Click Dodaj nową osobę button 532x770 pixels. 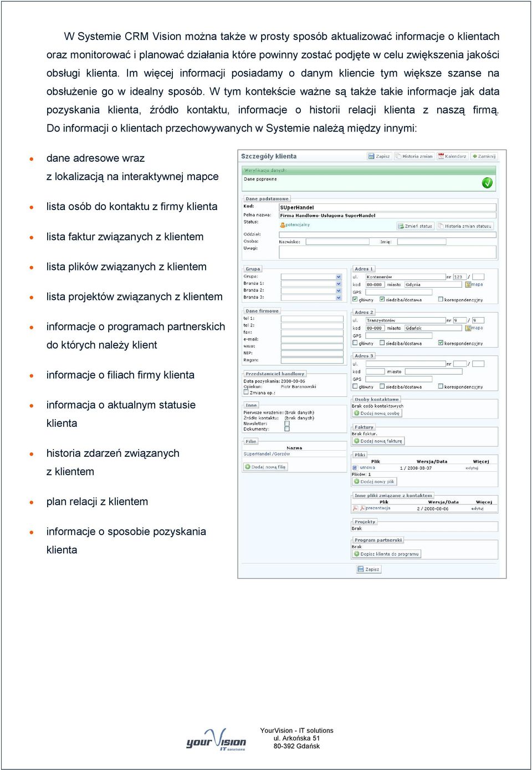[x=377, y=413]
